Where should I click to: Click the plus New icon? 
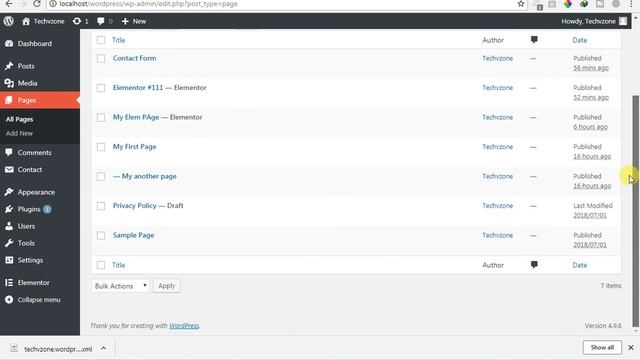click(x=125, y=21)
